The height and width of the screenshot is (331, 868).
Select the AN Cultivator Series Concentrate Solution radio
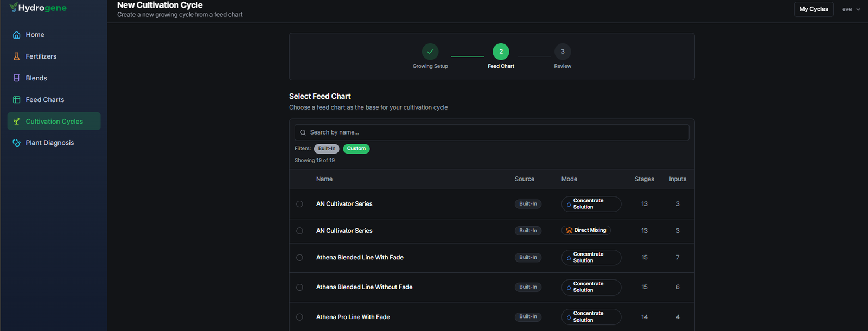(299, 204)
